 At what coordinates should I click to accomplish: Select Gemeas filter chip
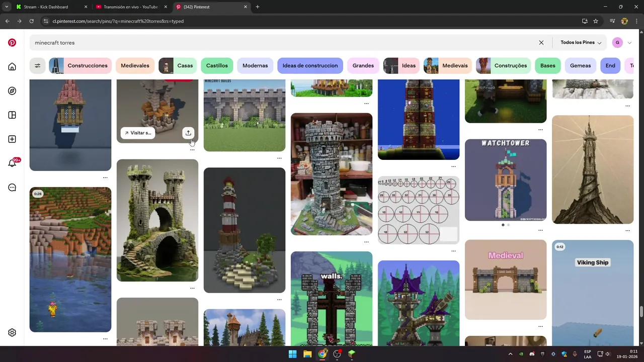coord(580,65)
